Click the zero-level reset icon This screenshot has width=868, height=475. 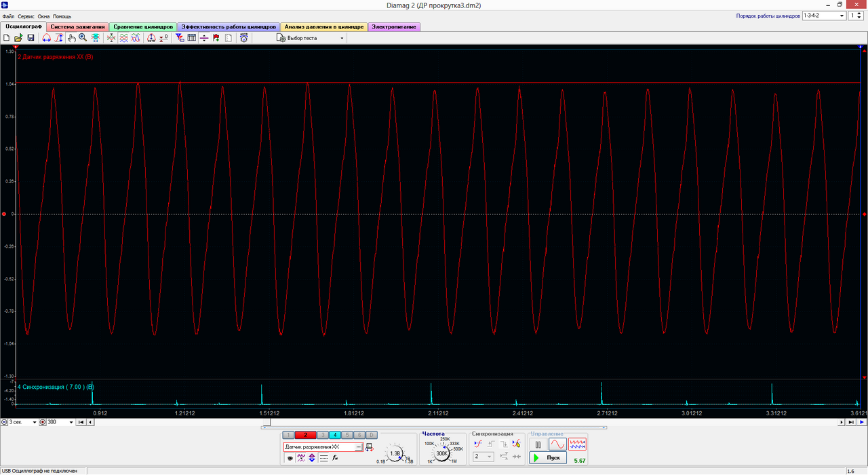click(x=163, y=38)
